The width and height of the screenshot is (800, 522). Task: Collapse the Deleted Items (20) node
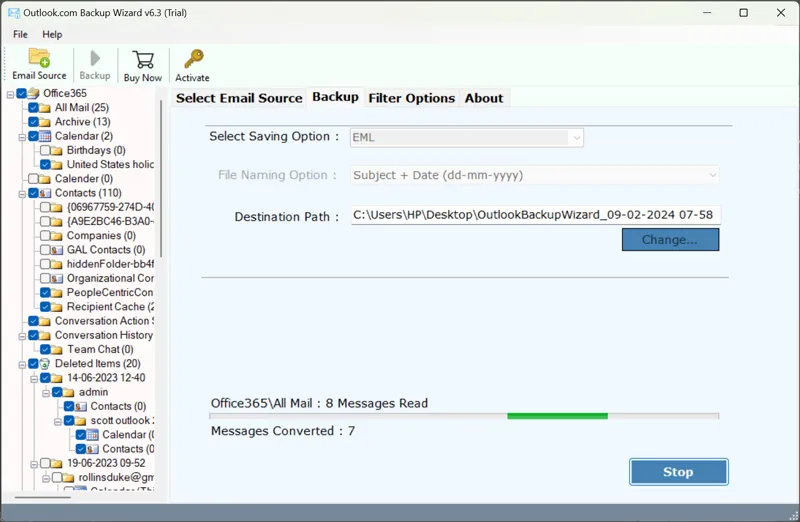pos(22,365)
